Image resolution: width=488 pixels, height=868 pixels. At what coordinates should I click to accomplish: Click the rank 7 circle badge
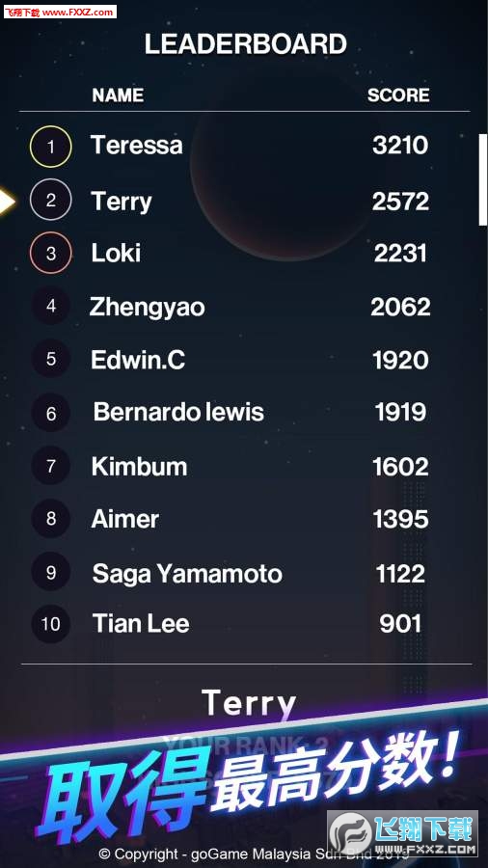pos(51,466)
